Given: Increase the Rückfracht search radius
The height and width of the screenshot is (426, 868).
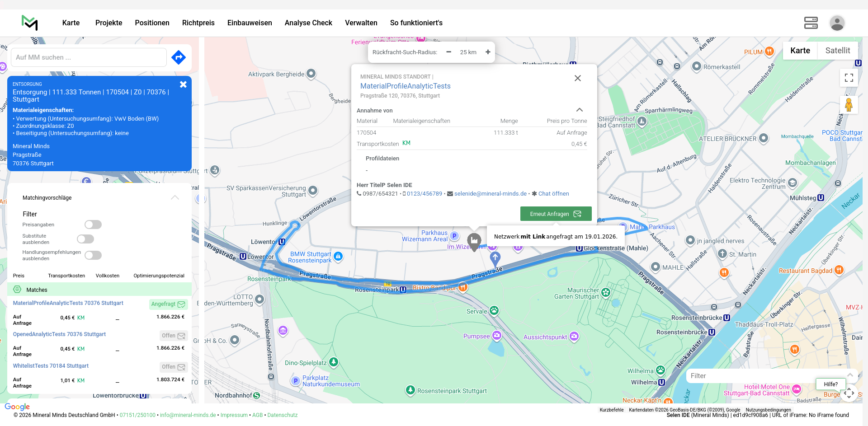Looking at the screenshot, I should tap(488, 52).
